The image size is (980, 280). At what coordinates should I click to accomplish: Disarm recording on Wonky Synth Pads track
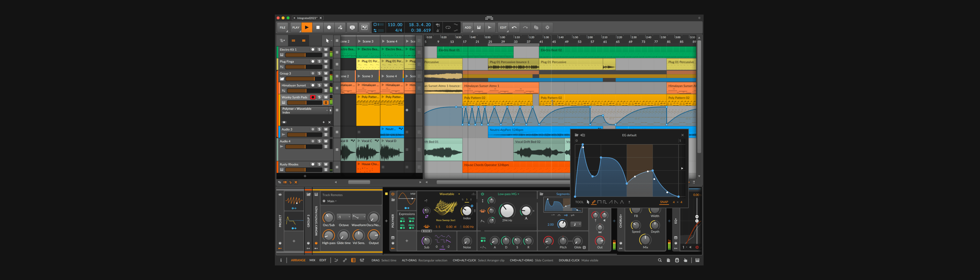313,97
